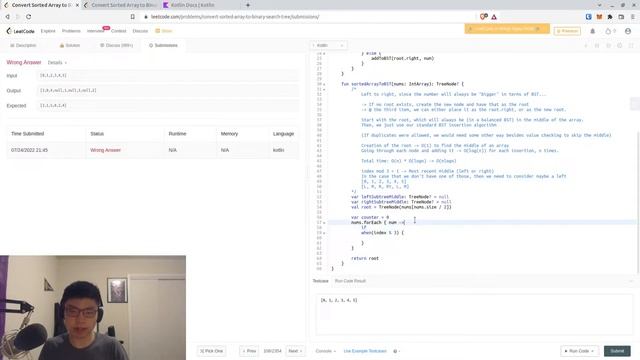Open Contest in the LeetCode navbar
Image resolution: width=640 pixels, height=360 pixels.
click(x=118, y=31)
